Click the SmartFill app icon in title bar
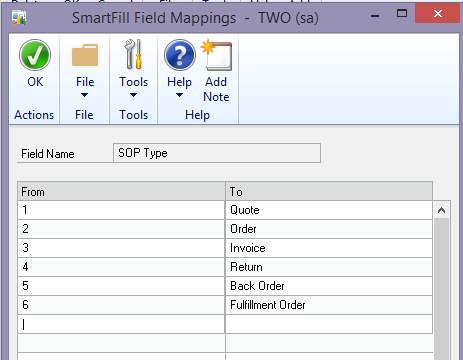 (x=19, y=17)
